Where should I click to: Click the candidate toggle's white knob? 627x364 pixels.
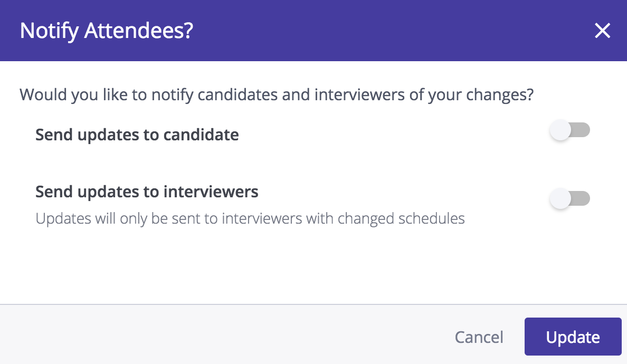(560, 130)
